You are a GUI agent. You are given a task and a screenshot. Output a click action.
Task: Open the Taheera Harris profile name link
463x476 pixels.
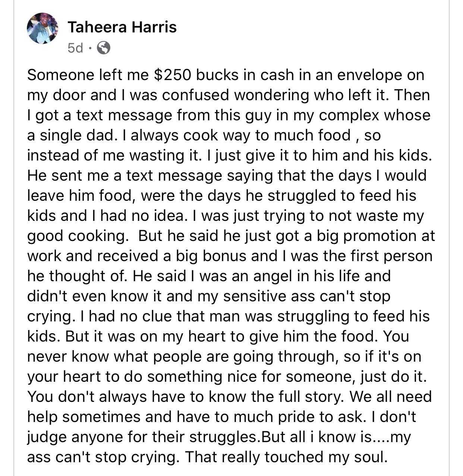(x=122, y=27)
